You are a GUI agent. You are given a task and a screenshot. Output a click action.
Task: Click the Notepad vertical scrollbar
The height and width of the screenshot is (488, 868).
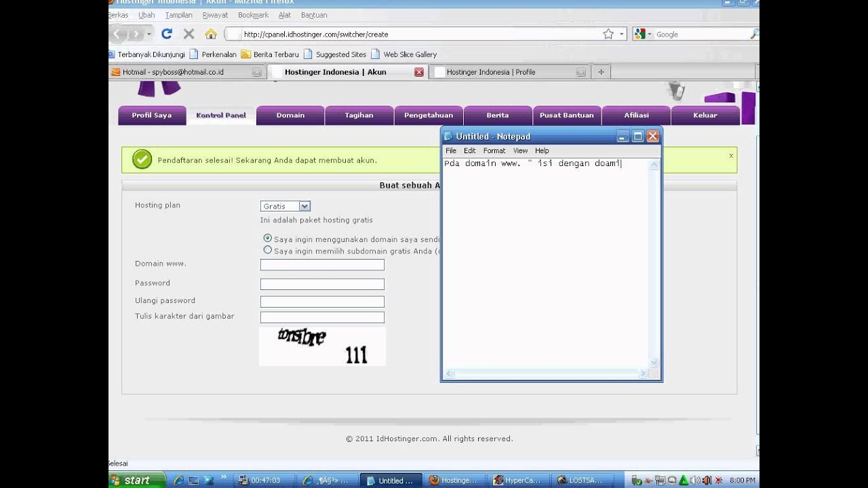pyautogui.click(x=654, y=264)
